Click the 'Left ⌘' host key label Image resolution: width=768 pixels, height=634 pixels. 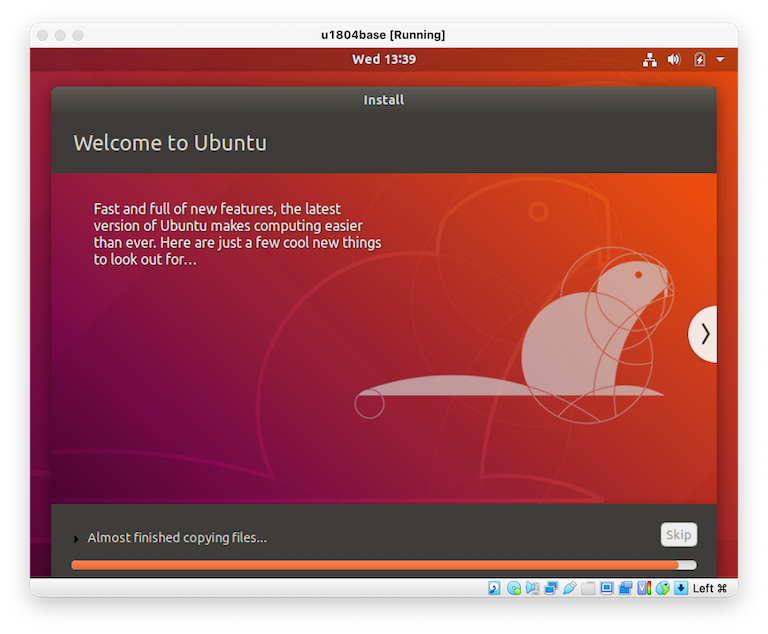(x=710, y=588)
